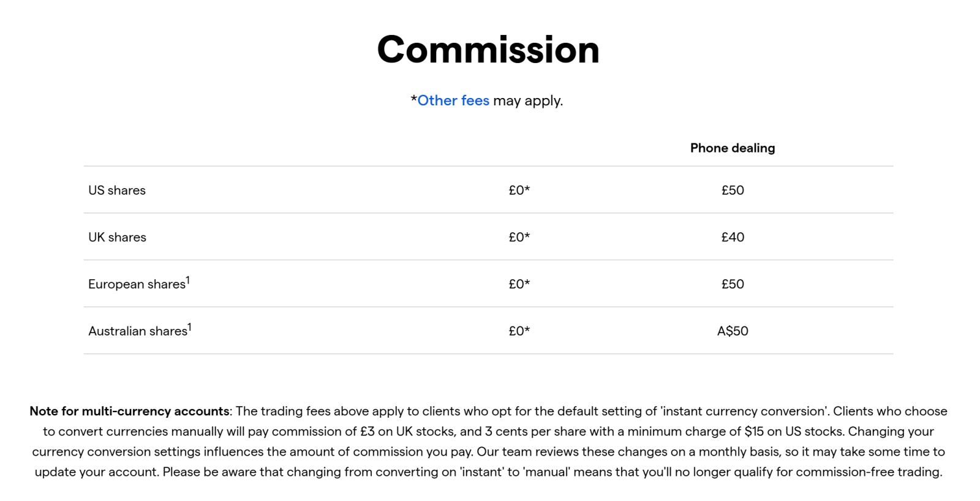This screenshot has height=501, width=980.
Task: Click the £0* value for Australian shares
Action: click(x=519, y=331)
